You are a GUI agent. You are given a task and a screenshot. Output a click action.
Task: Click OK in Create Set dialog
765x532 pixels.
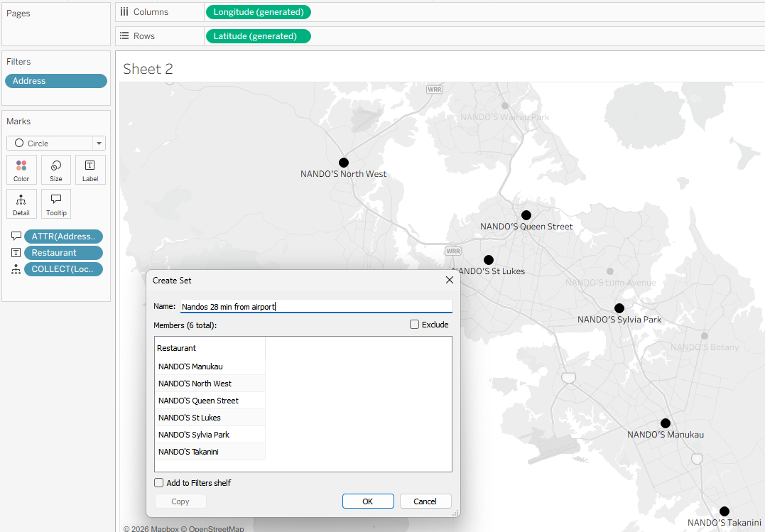click(x=368, y=501)
